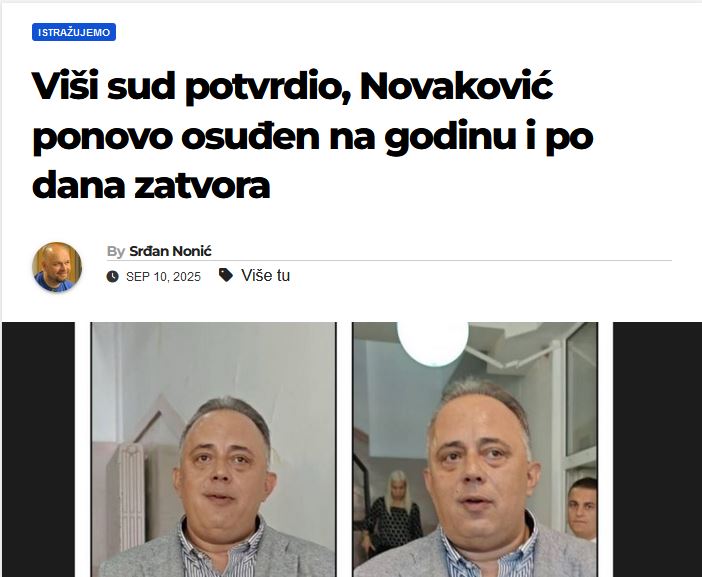
Task: Click the round ceiling lamp in right photo
Action: click(x=432, y=342)
